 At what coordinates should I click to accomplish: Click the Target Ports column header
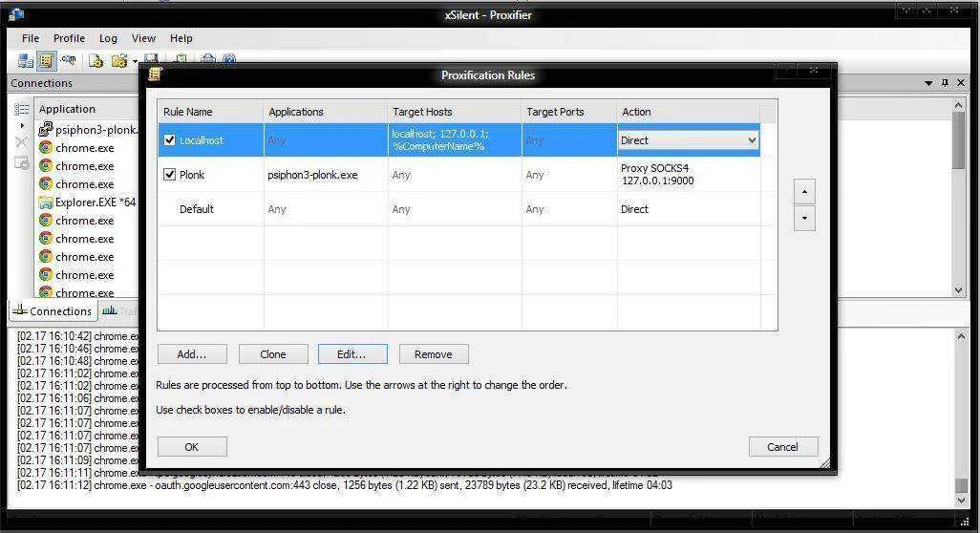pyautogui.click(x=569, y=112)
